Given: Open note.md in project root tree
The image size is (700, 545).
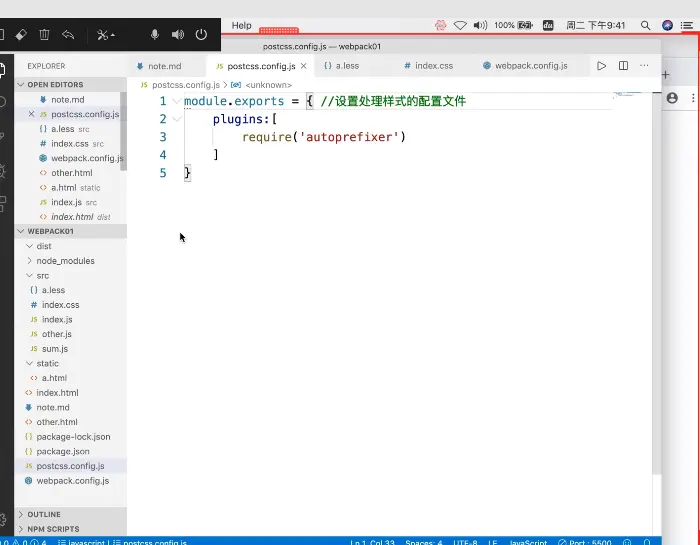Looking at the screenshot, I should (71, 408).
